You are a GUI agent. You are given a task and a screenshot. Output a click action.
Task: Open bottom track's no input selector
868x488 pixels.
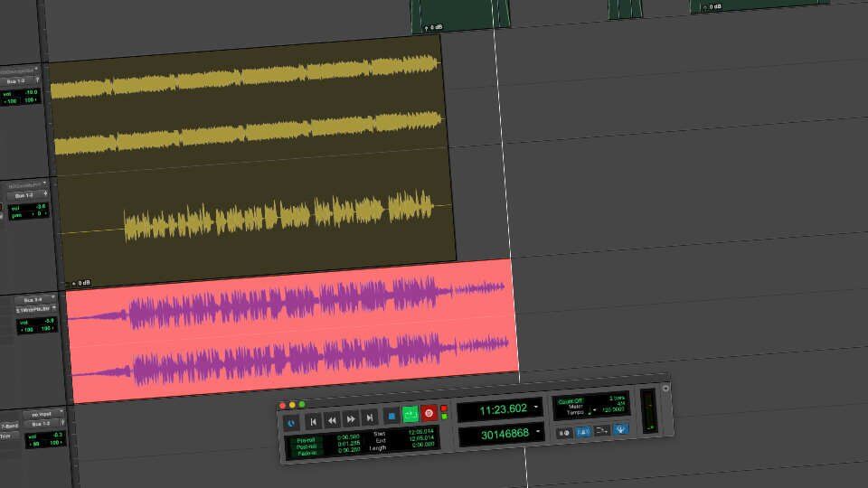coord(43,415)
